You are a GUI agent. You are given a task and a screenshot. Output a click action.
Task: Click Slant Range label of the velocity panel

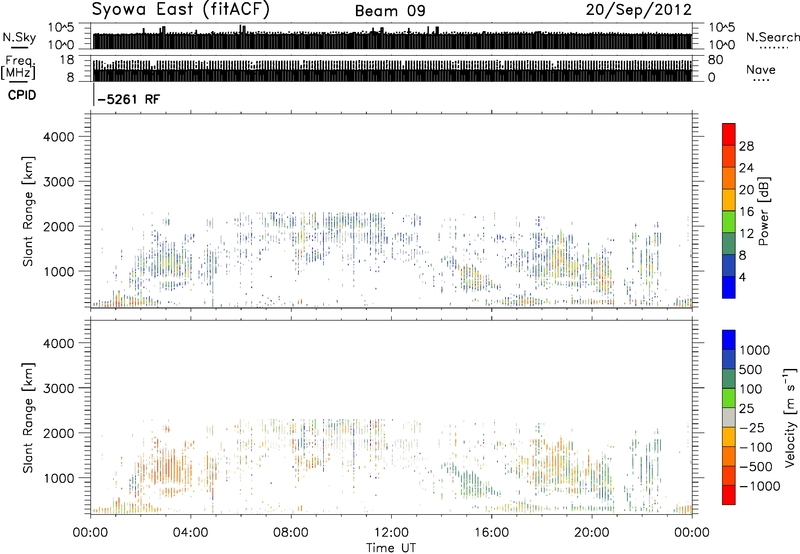coord(28,418)
